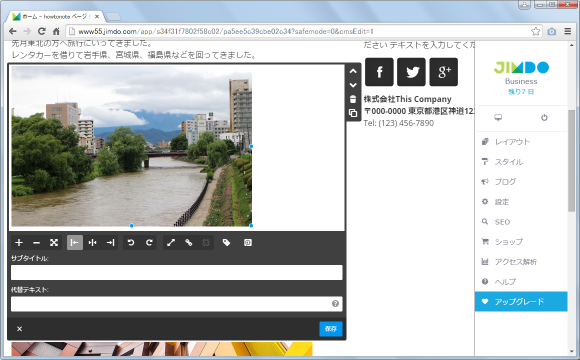Move element up with chevron arrow

(x=353, y=71)
